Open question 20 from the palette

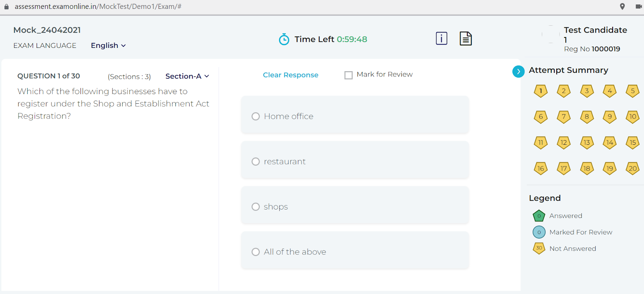click(633, 169)
